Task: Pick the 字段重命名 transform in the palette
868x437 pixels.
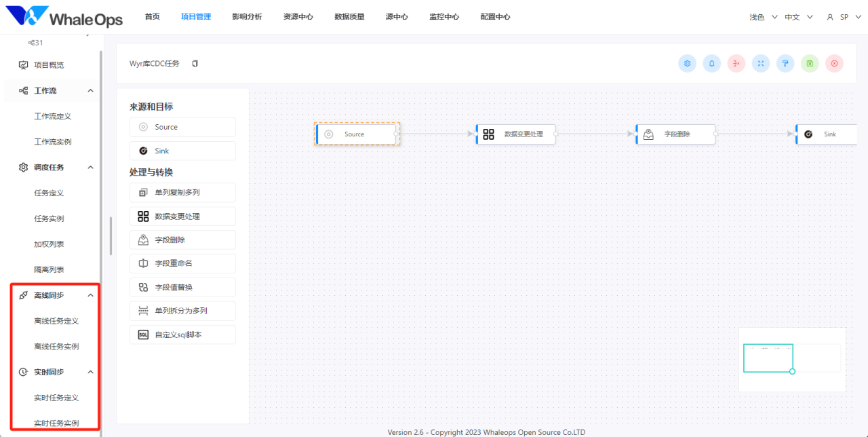Action: coord(182,263)
